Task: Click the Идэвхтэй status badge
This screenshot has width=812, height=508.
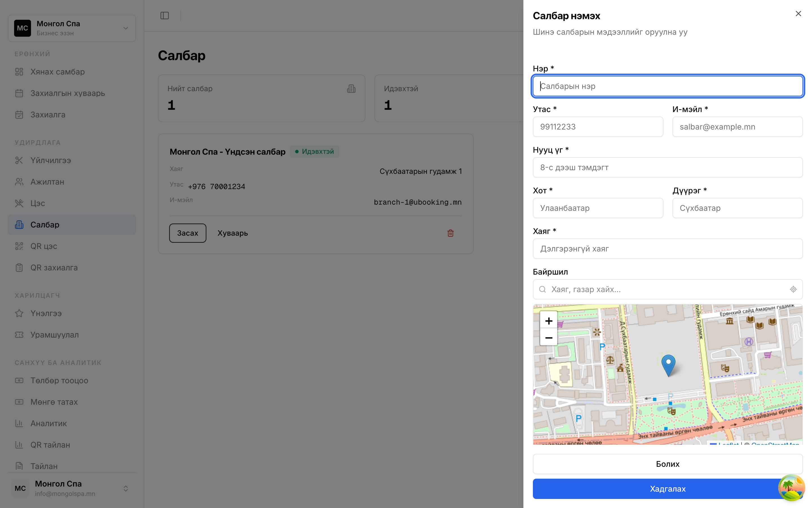Action: 314,152
